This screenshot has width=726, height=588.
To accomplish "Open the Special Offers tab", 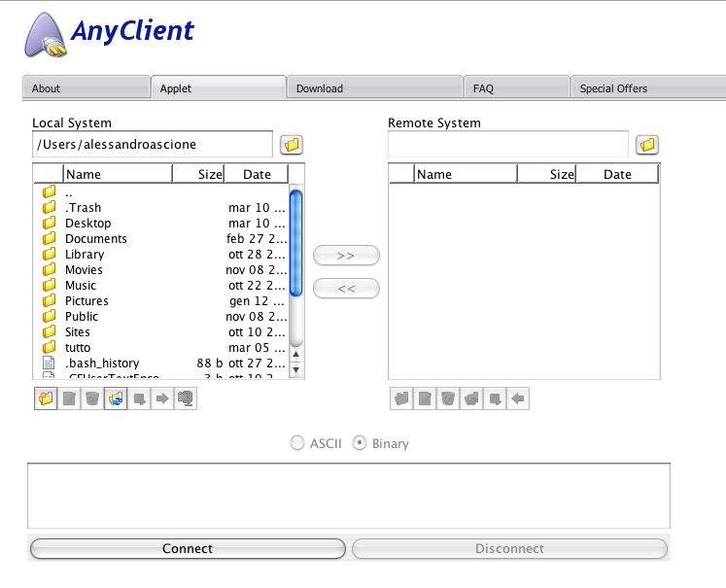I will (648, 88).
